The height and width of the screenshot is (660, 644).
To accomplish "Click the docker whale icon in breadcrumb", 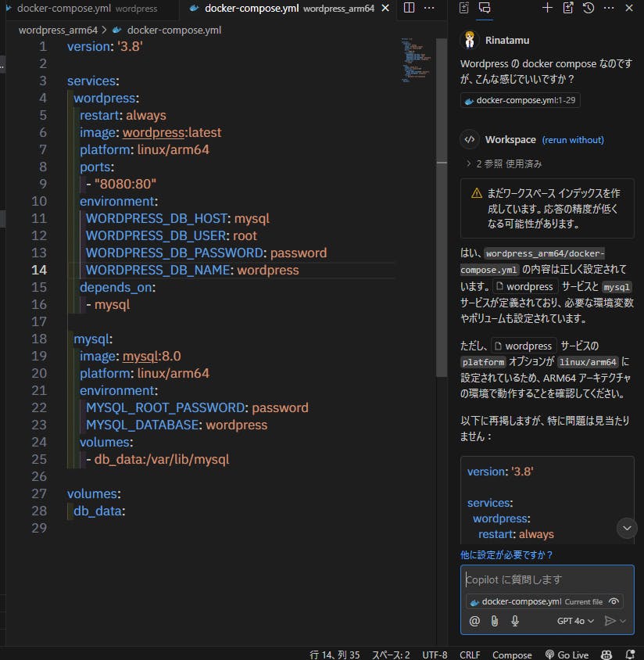I will click(x=116, y=30).
